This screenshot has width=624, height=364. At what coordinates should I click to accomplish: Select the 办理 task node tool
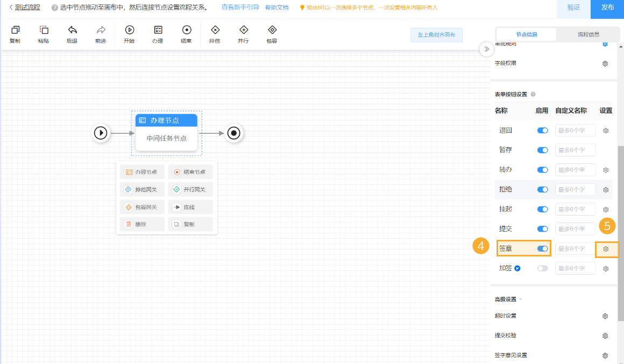click(x=158, y=31)
